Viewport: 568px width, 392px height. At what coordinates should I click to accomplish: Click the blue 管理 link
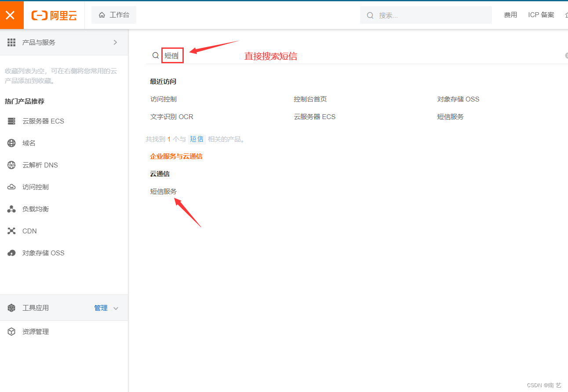coord(101,308)
